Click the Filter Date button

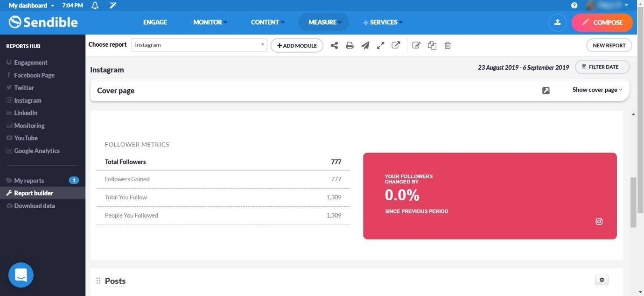[x=602, y=67]
